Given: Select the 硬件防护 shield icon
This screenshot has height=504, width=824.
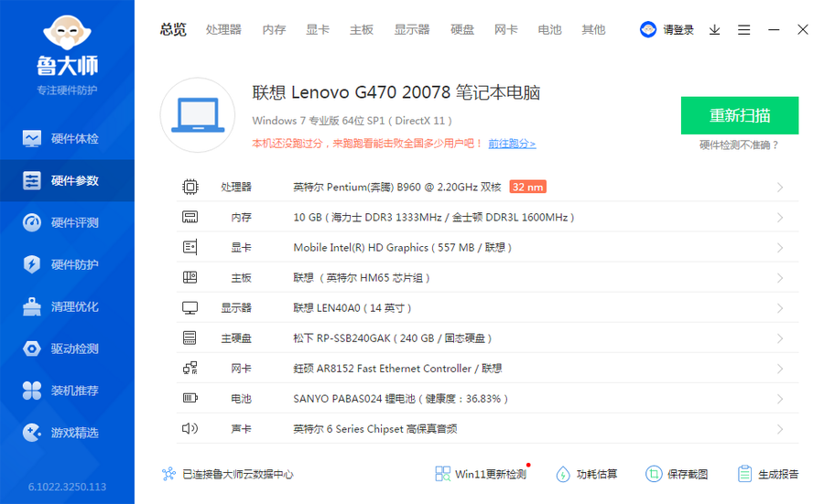Looking at the screenshot, I should pyautogui.click(x=33, y=265).
